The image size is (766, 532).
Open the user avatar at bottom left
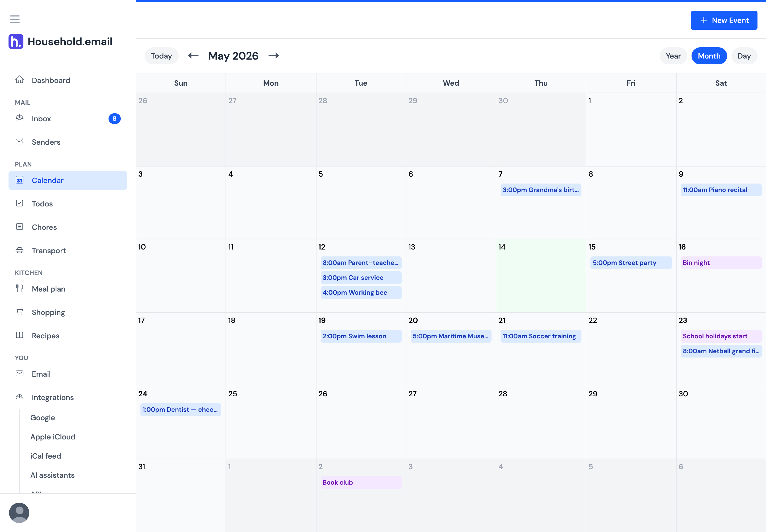(19, 513)
